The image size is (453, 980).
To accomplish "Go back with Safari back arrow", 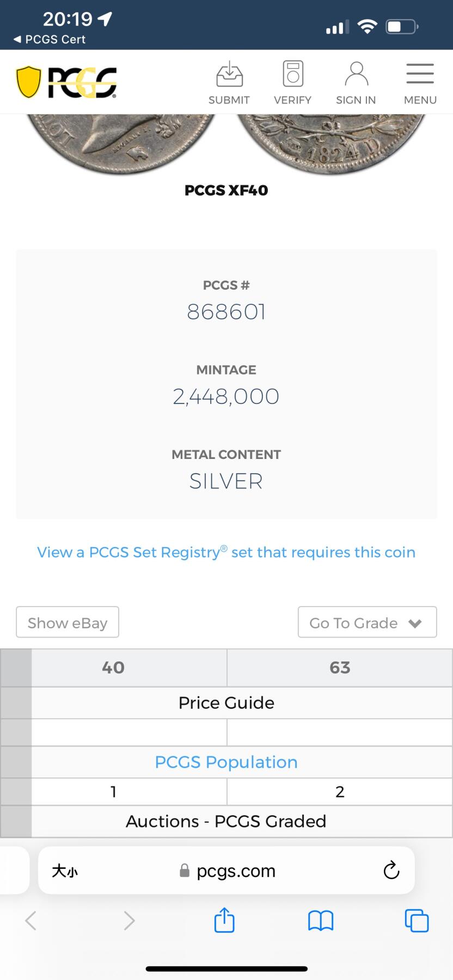I will click(x=30, y=921).
